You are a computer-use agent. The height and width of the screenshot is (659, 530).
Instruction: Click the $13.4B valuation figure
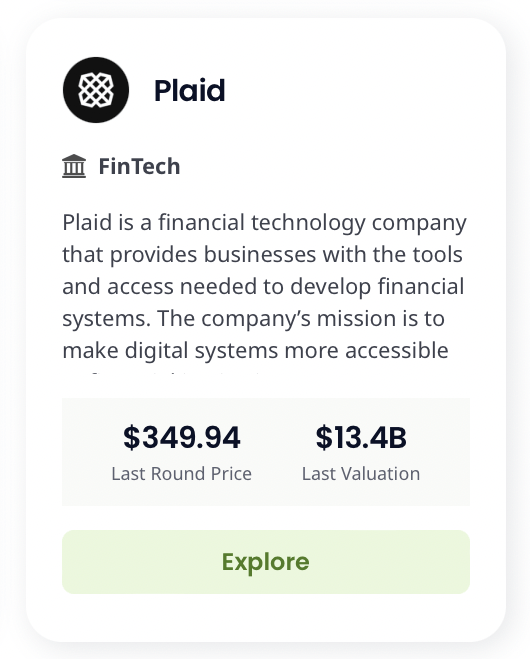361,438
